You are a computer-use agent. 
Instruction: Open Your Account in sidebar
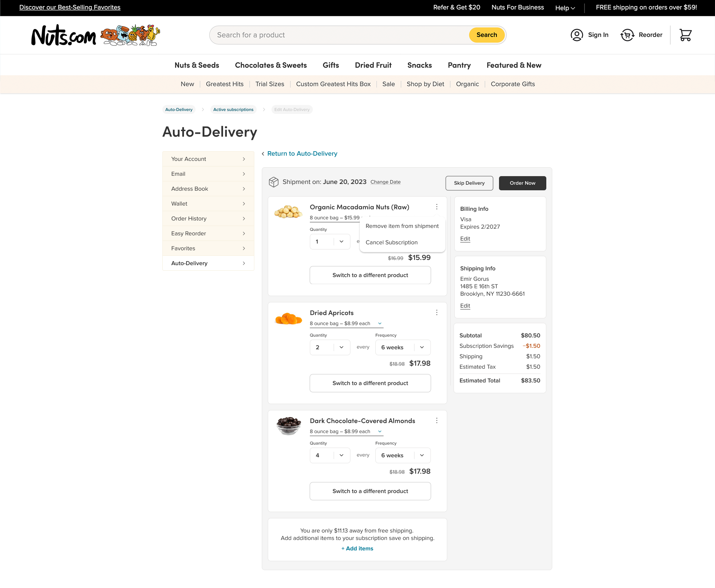(x=208, y=159)
